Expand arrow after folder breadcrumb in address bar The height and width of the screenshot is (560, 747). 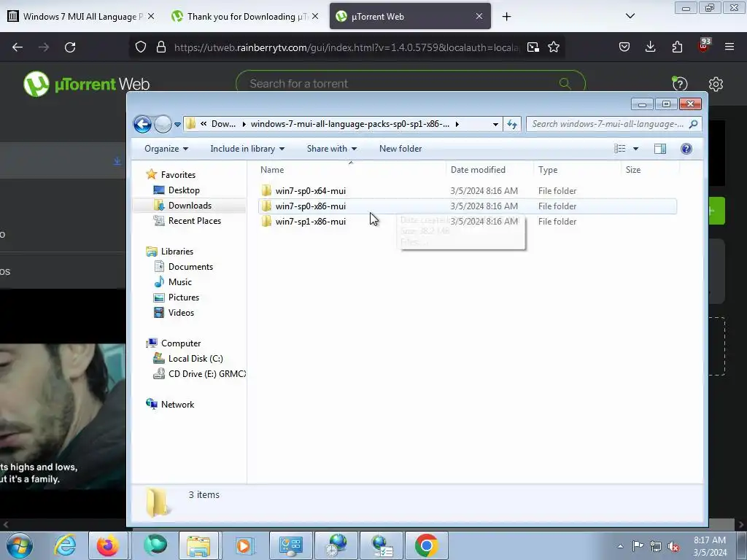click(x=457, y=124)
